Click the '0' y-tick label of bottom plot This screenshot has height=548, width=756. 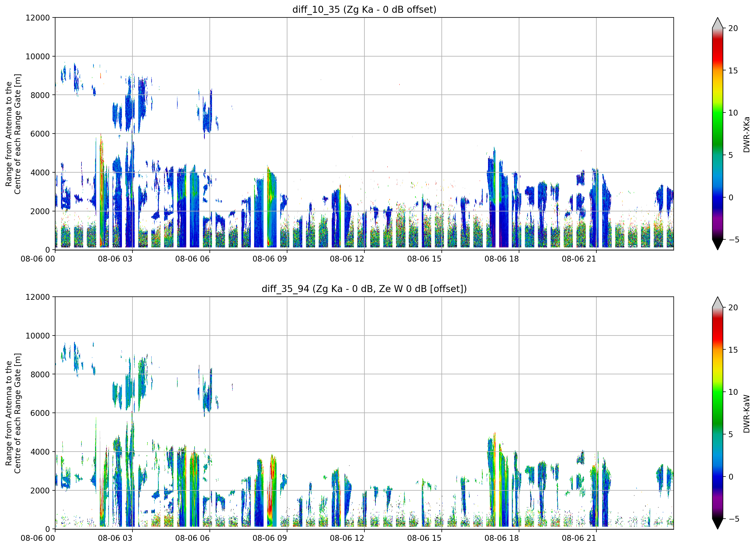point(48,529)
